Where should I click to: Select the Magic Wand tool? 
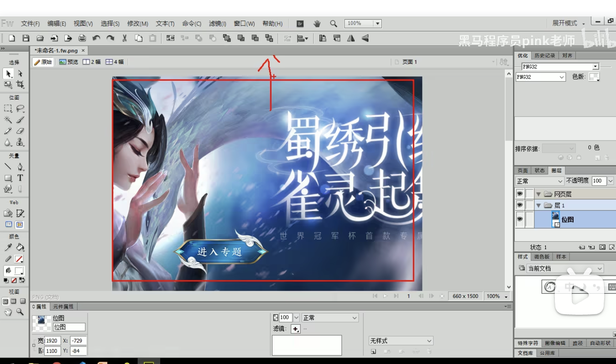(x=8, y=120)
